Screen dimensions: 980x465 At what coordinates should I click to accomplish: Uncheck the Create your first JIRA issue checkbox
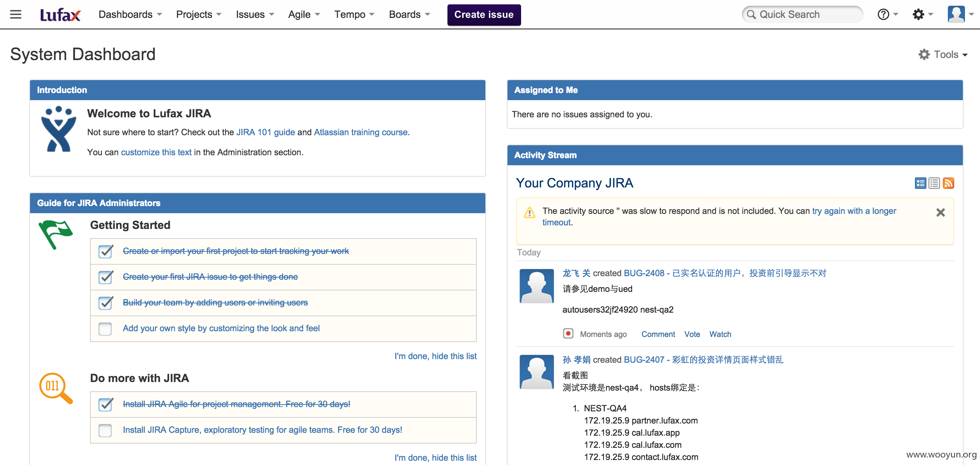tap(105, 277)
